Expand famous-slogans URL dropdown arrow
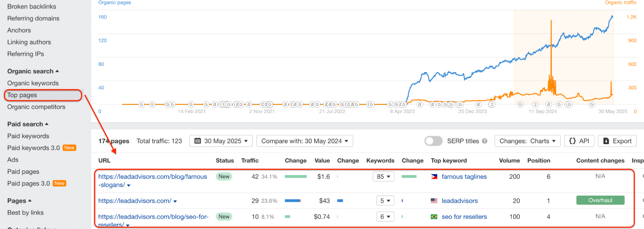This screenshot has width=644, height=229. click(129, 185)
